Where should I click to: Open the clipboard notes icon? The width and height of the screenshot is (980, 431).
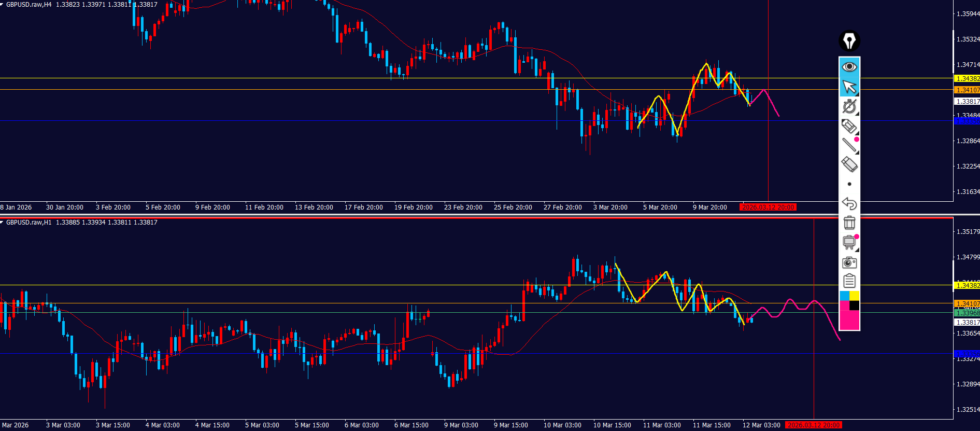(x=849, y=281)
